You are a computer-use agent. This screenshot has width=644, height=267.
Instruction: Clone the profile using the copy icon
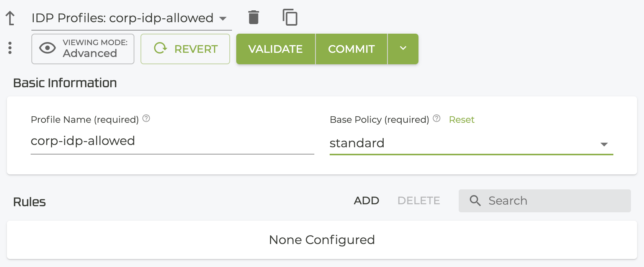click(x=290, y=18)
